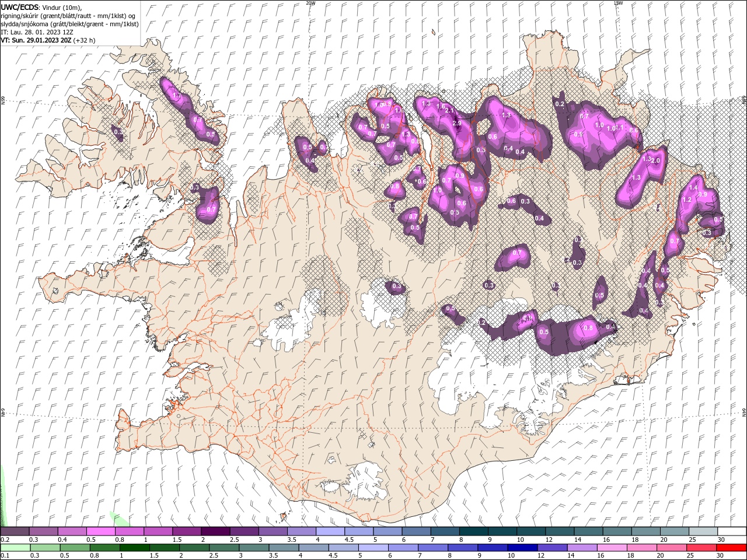Click the rain legend swatch starting at 14

pos(581,548)
